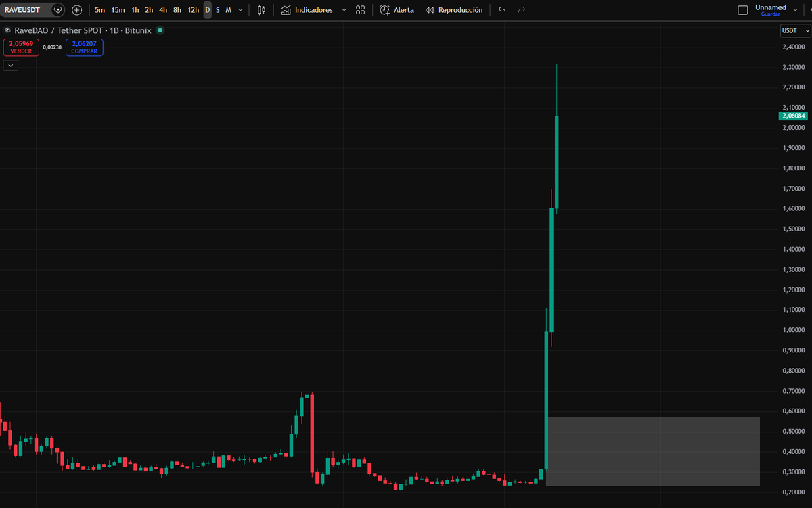Add a symbol to compare with plus icon
Image resolution: width=812 pixels, height=508 pixels.
click(x=76, y=10)
